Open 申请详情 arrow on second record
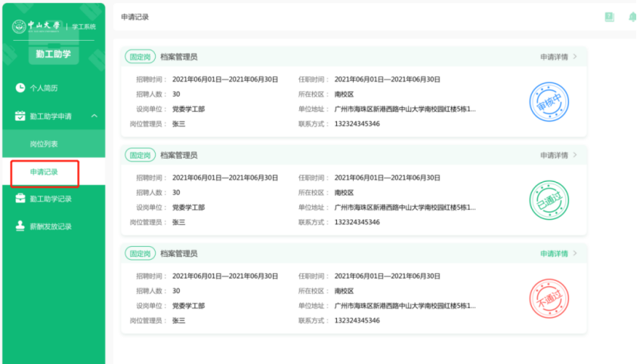This screenshot has height=364, width=637. (x=575, y=156)
